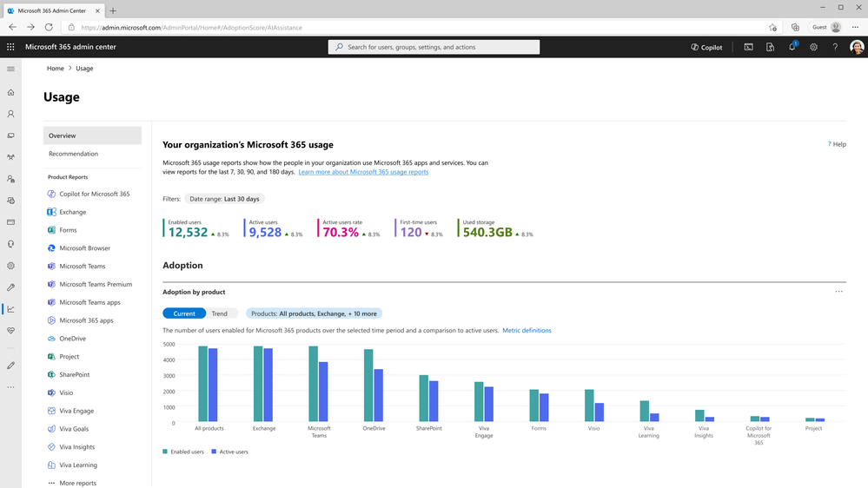Open the Viva Learning report
This screenshot has height=488, width=868.
point(72,465)
